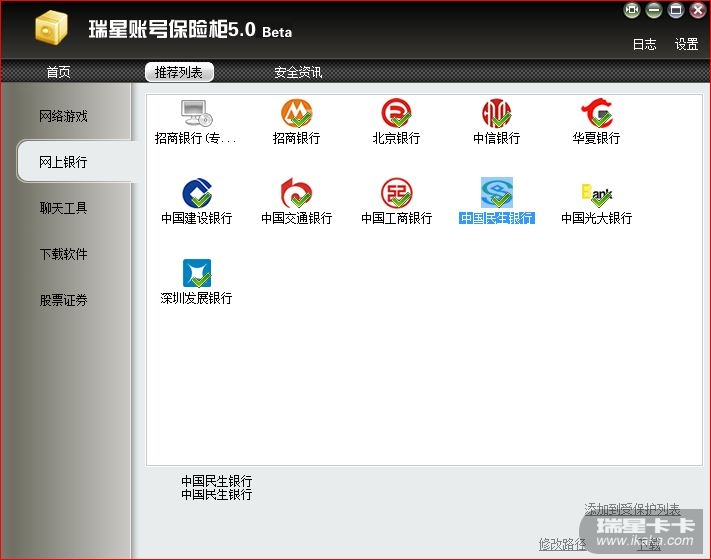Open the 下载软件 sidebar category
The height and width of the screenshot is (560, 711).
pyautogui.click(x=63, y=254)
